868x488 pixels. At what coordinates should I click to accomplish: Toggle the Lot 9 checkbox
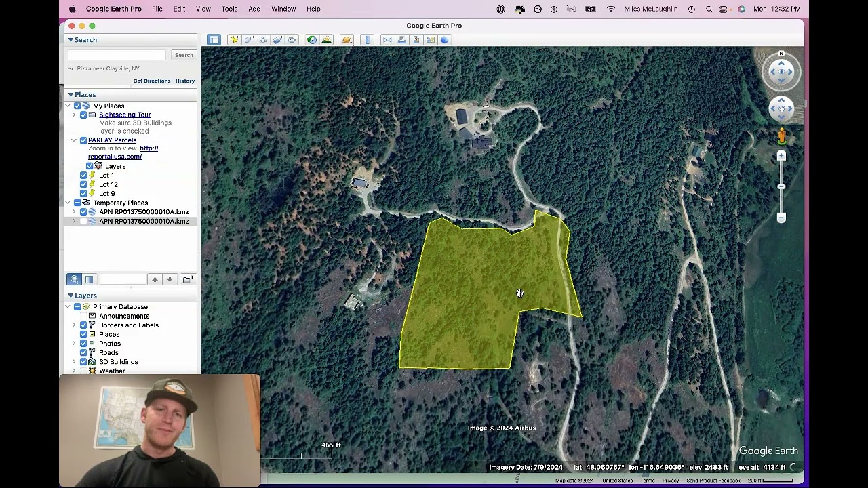(x=83, y=194)
